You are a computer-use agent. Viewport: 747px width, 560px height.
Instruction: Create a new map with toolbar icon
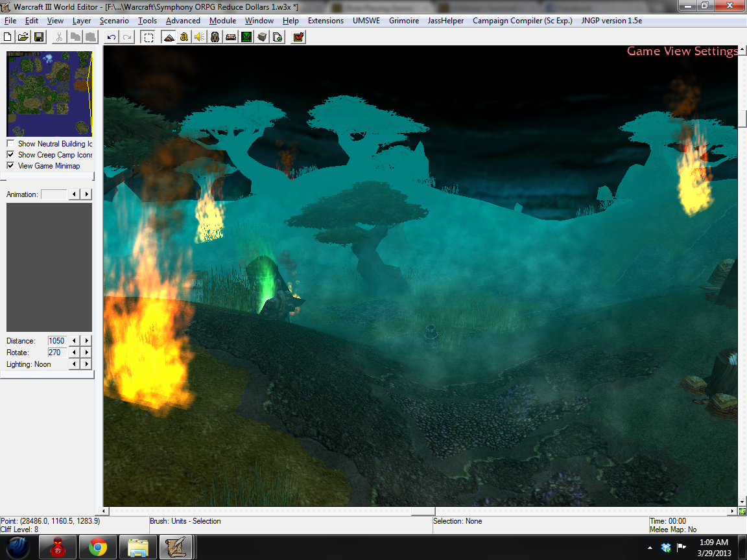click(8, 37)
